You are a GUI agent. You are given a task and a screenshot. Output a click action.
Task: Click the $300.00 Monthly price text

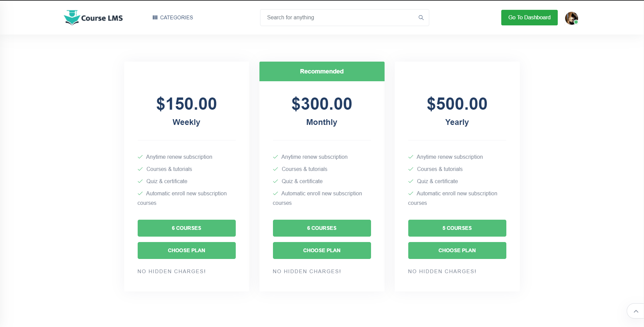pos(321,104)
